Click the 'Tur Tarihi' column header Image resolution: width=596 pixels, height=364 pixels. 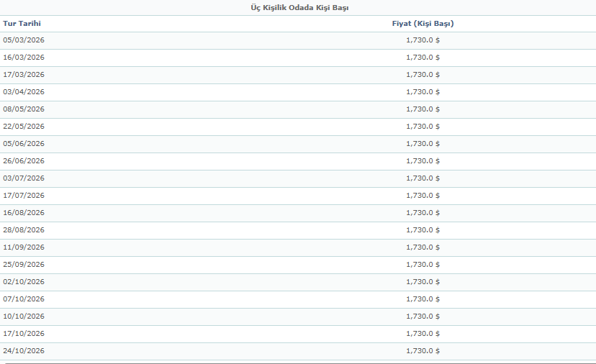pyautogui.click(x=22, y=24)
